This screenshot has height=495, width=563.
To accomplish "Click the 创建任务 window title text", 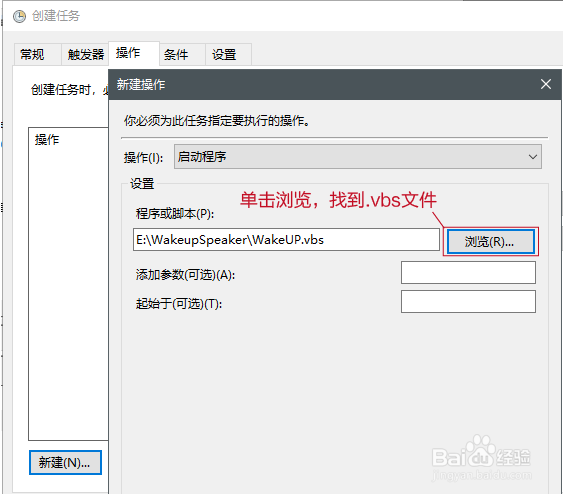I will [x=56, y=16].
